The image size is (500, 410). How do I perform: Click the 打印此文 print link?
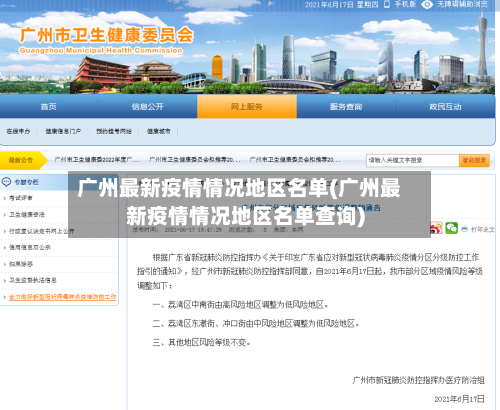(482, 229)
